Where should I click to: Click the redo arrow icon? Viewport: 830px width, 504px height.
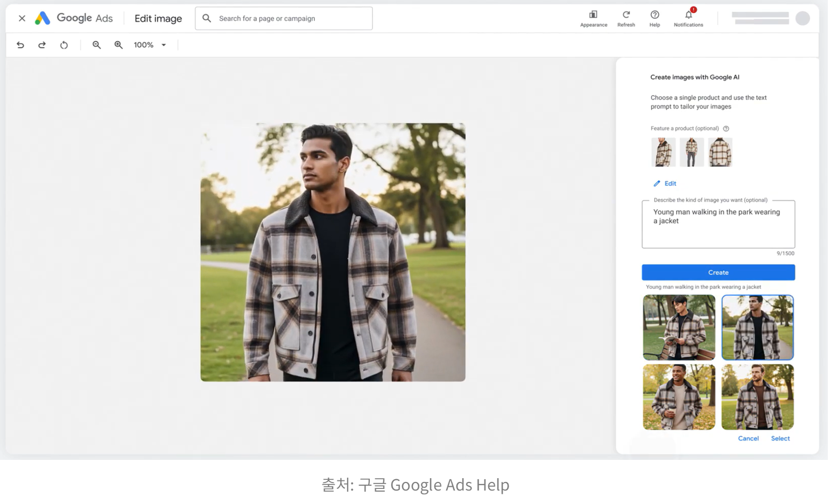[x=42, y=45]
